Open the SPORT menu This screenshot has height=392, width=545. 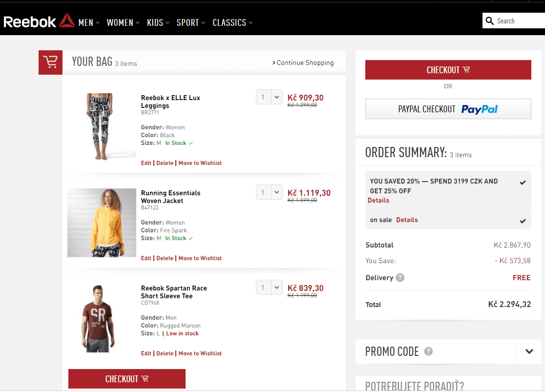pos(191,22)
